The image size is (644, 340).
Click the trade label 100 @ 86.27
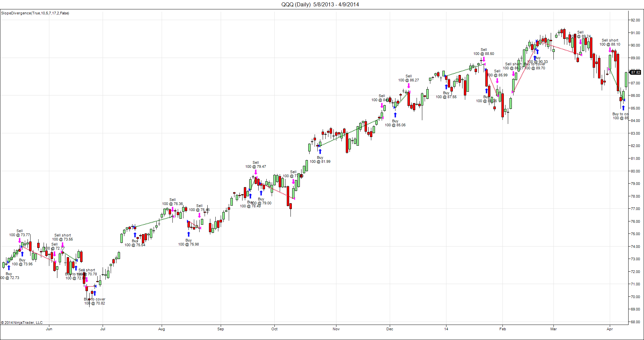(409, 80)
